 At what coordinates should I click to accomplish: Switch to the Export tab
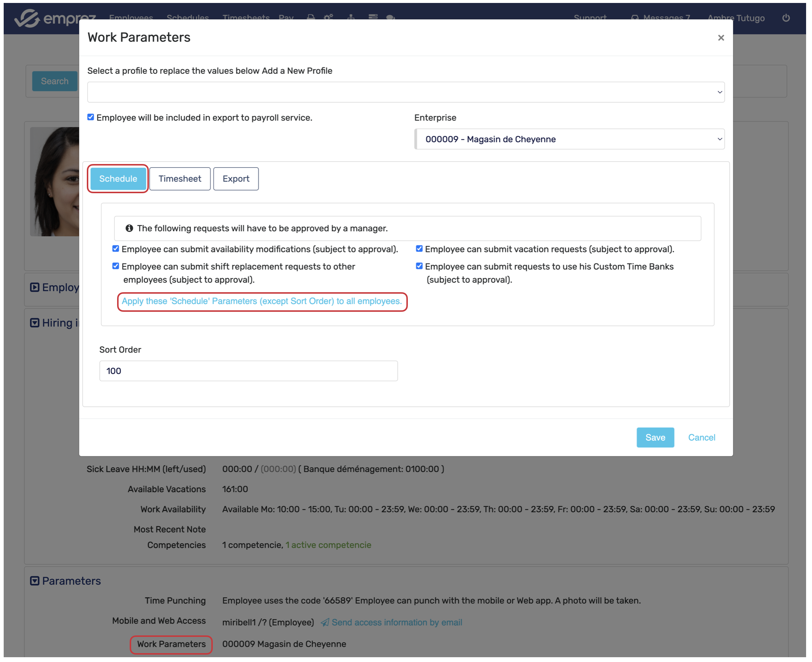pos(236,179)
